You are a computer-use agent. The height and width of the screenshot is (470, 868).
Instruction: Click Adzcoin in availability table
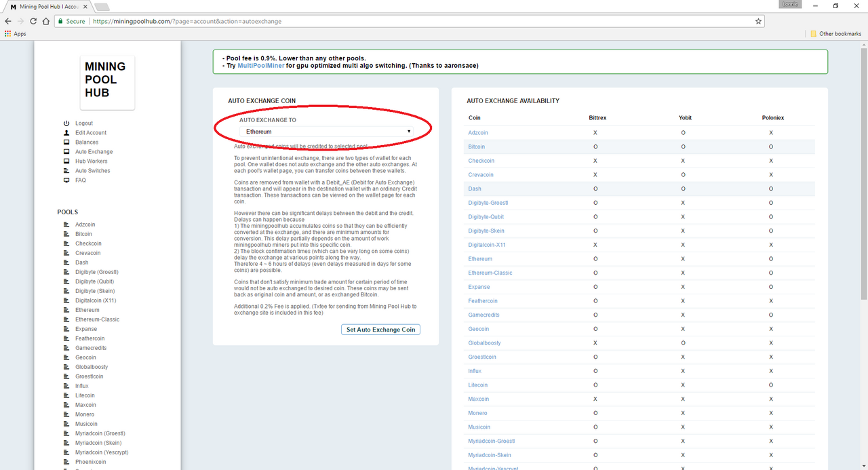[478, 133]
